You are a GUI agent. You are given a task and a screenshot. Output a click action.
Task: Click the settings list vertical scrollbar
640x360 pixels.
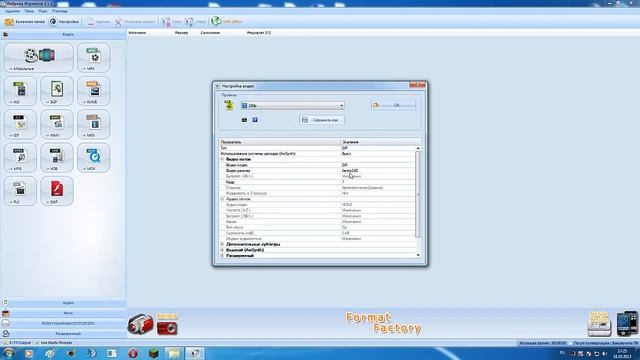[x=418, y=194]
